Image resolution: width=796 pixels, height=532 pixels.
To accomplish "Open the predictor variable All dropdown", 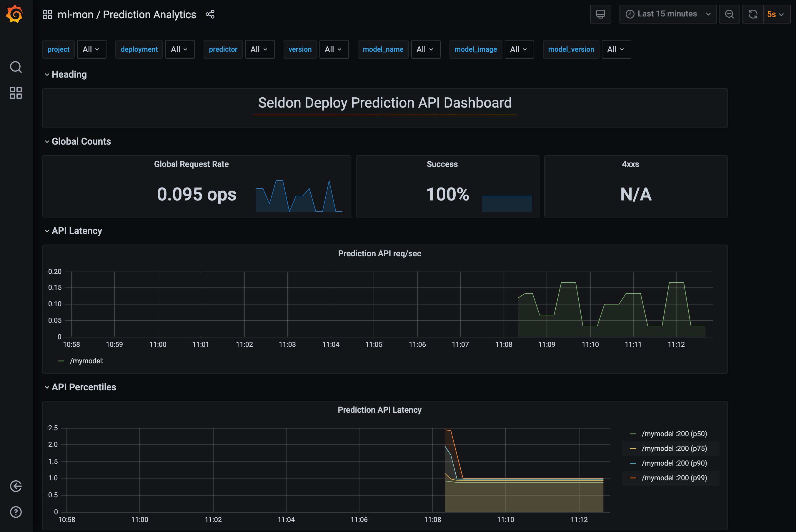I will (x=260, y=50).
